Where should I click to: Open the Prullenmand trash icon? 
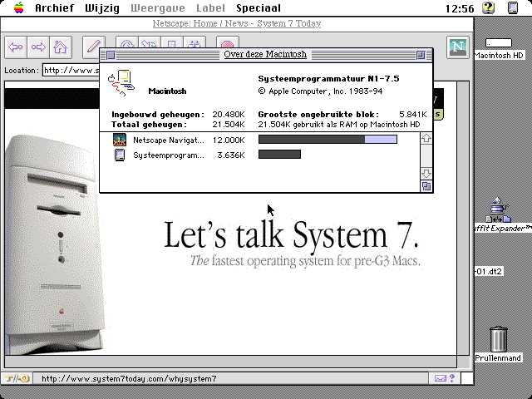point(499,339)
